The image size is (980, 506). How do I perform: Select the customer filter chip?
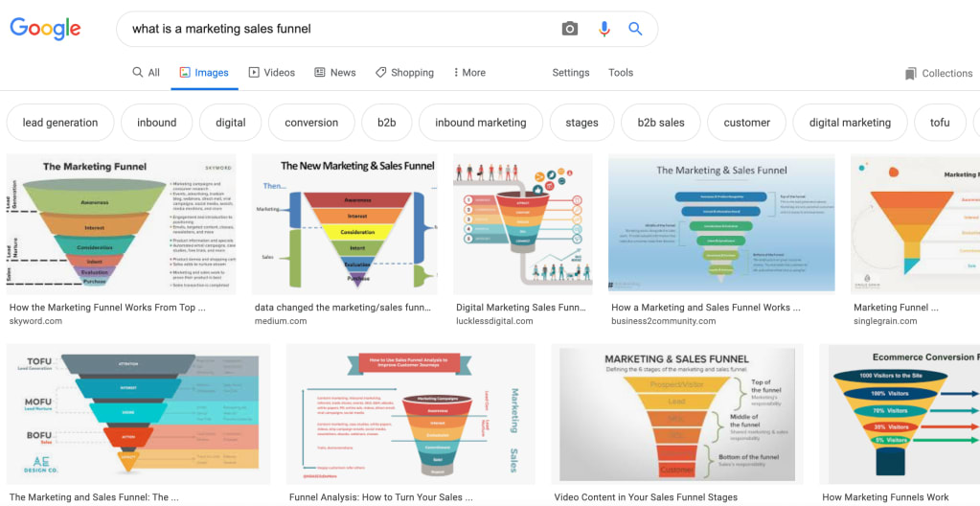tap(747, 123)
